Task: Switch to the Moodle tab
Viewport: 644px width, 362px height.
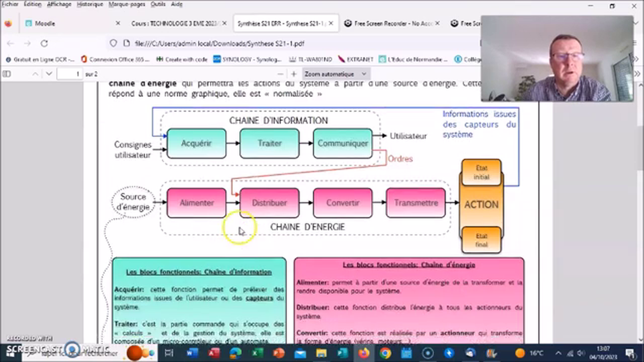Action: pos(45,23)
